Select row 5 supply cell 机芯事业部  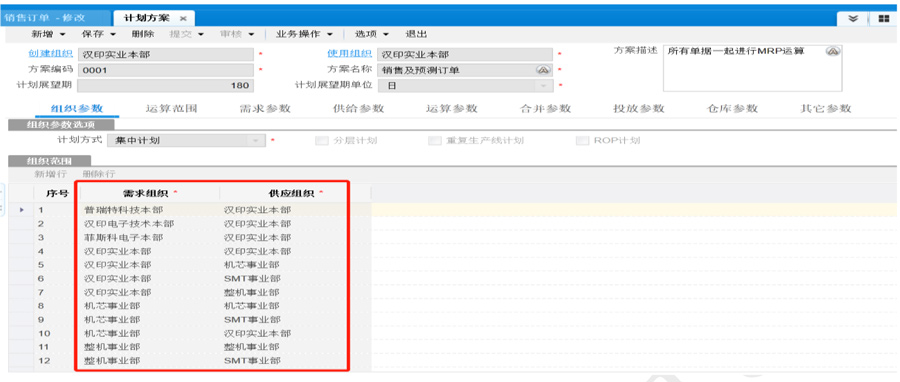[295, 265]
